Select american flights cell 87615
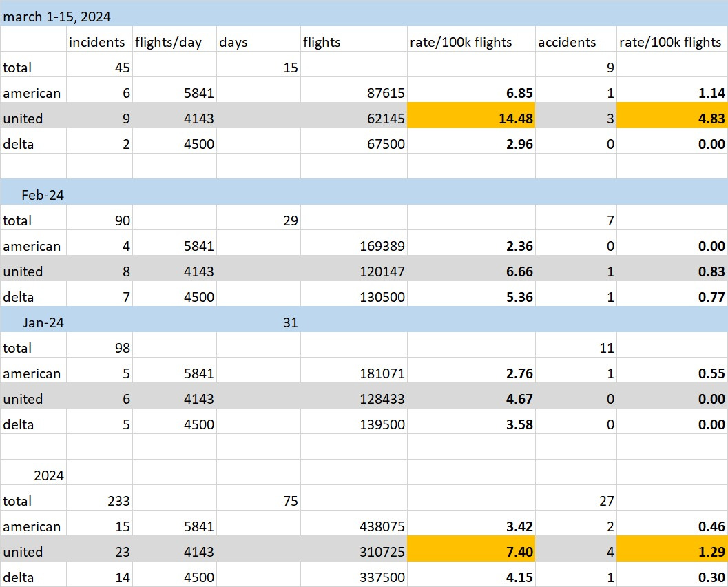728x587 pixels. click(354, 90)
